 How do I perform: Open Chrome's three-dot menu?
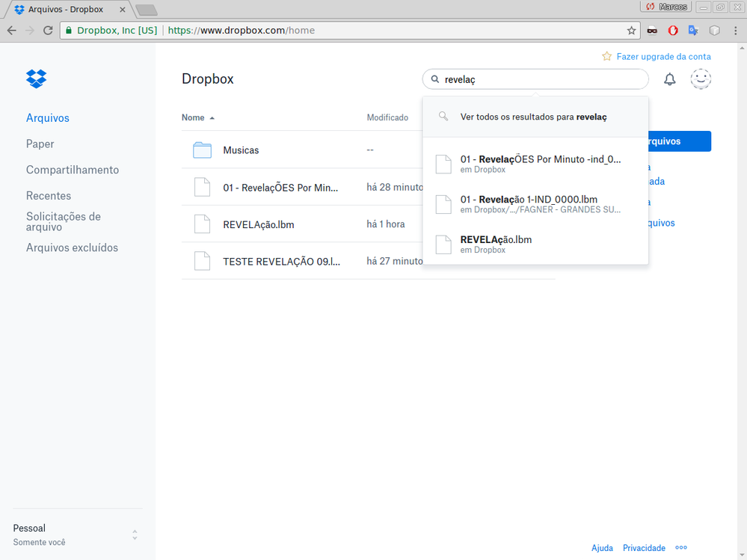pos(735,31)
